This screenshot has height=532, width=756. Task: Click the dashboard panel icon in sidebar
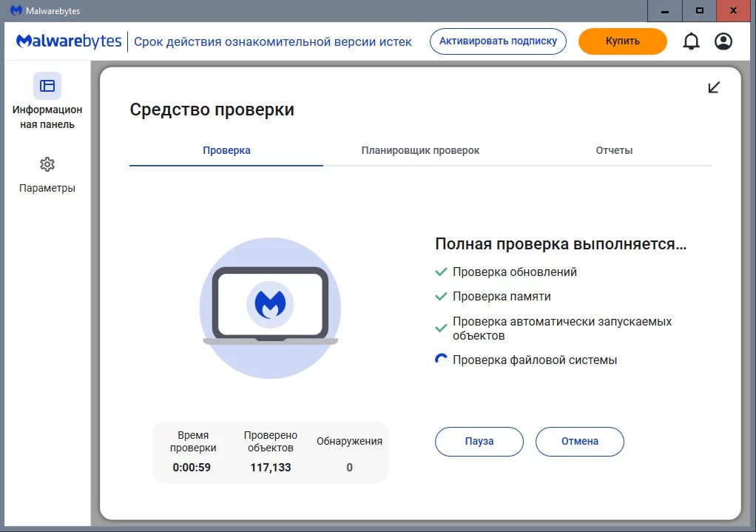pyautogui.click(x=47, y=86)
